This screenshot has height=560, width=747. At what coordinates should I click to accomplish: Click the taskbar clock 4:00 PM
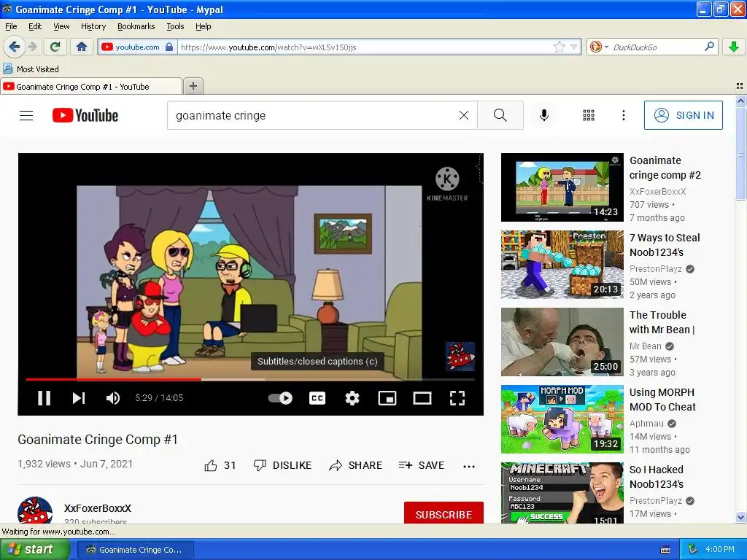(x=720, y=550)
